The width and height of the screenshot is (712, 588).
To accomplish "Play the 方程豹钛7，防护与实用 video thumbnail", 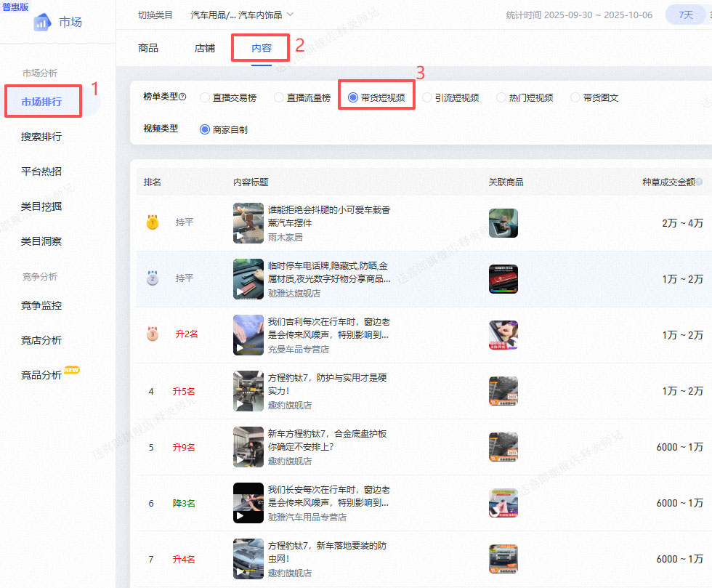I will pyautogui.click(x=248, y=391).
